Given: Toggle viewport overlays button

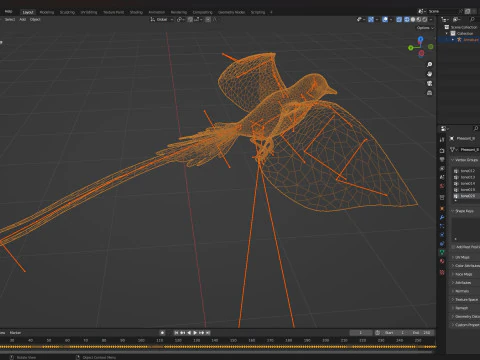Looking at the screenshot, I should (x=385, y=20).
